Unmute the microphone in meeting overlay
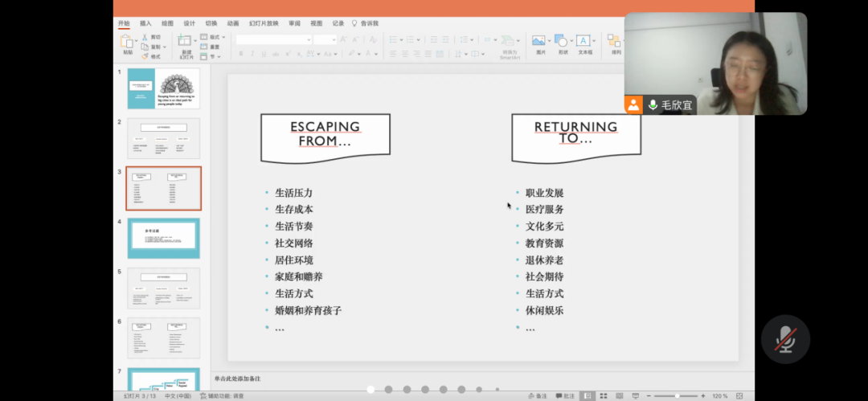Viewport: 868px width, 401px height. [x=784, y=339]
